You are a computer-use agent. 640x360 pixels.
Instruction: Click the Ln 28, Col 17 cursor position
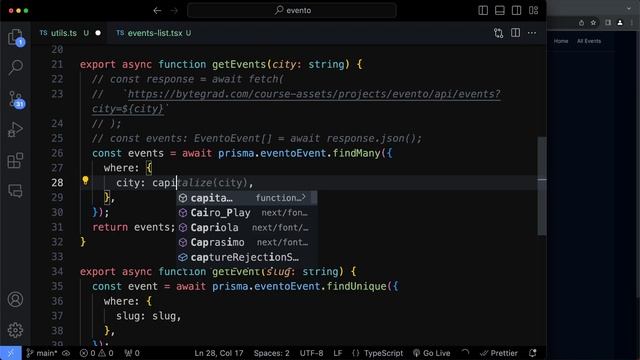[x=219, y=353]
